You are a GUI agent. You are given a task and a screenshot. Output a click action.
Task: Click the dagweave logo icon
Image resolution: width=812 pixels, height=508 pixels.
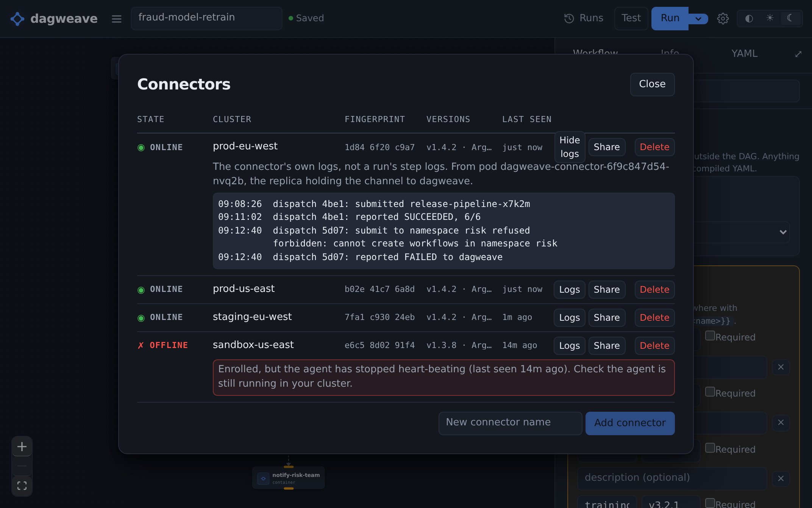17,19
